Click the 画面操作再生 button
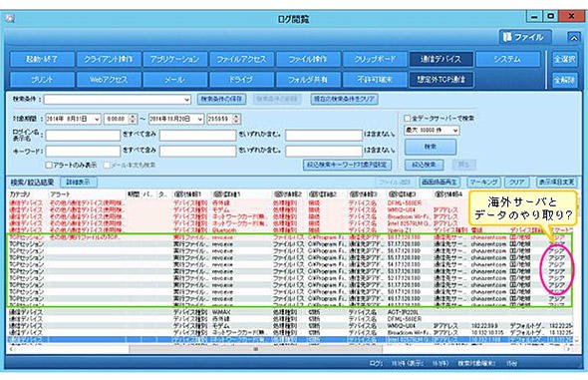The image size is (588, 380). (440, 182)
